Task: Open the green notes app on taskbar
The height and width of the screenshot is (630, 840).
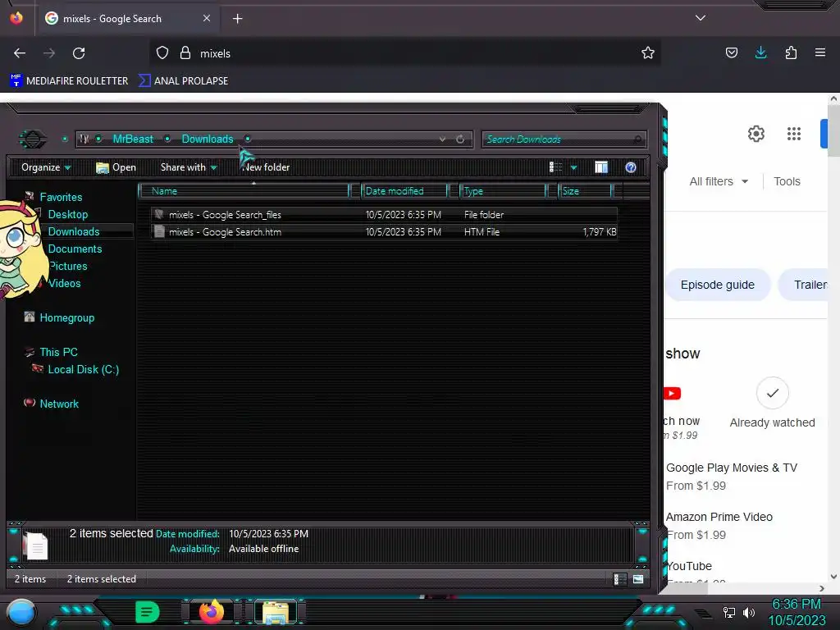Action: click(148, 612)
